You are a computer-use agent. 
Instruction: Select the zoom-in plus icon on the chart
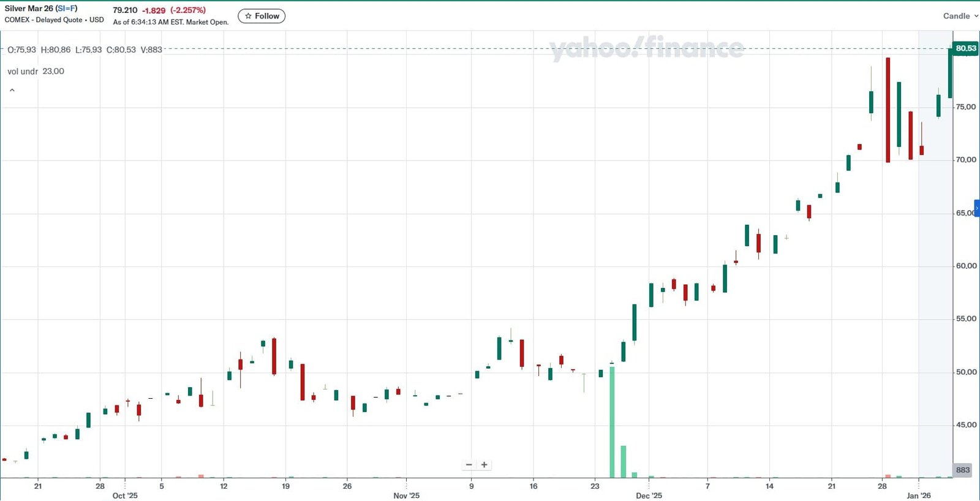tap(484, 464)
